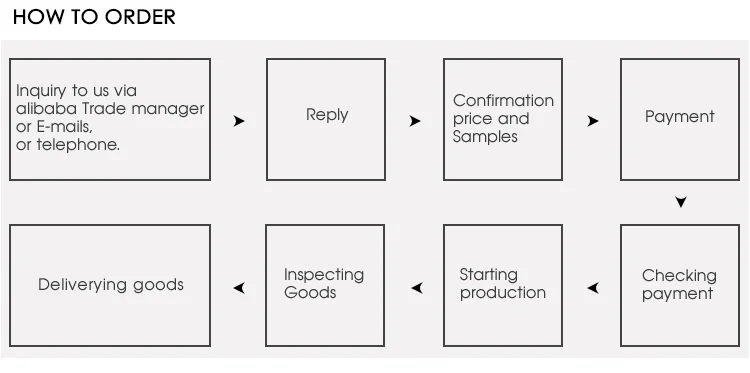Select the Reply step box
750x373 pixels.
click(326, 120)
